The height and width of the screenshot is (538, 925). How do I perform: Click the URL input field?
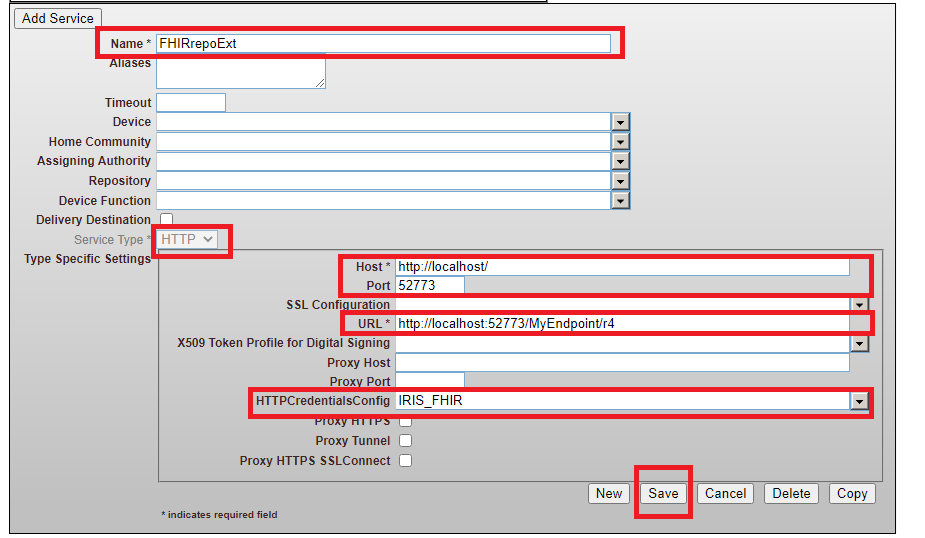(622, 324)
